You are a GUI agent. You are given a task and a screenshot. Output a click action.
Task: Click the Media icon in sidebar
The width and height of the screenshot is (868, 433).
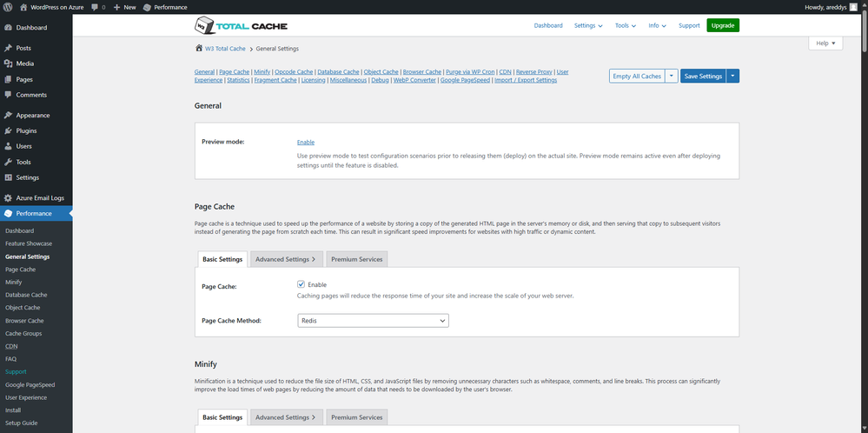9,63
